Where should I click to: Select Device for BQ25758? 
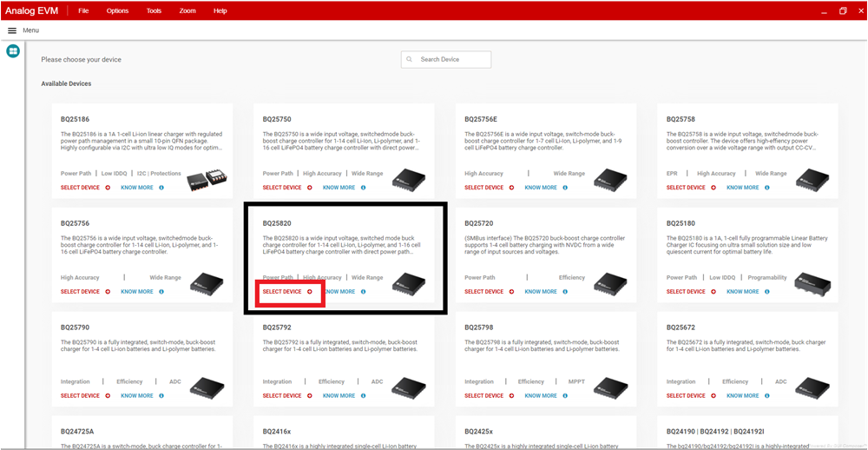686,188
